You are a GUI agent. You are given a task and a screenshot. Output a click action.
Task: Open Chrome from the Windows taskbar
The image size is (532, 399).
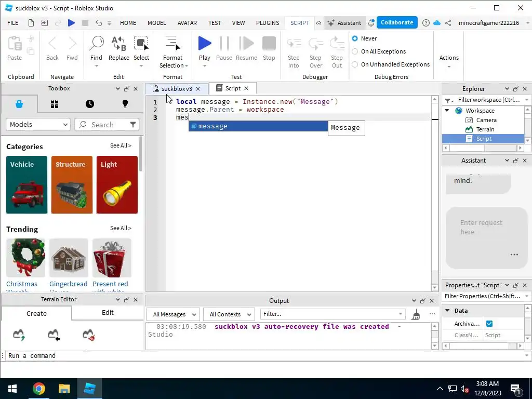click(39, 389)
